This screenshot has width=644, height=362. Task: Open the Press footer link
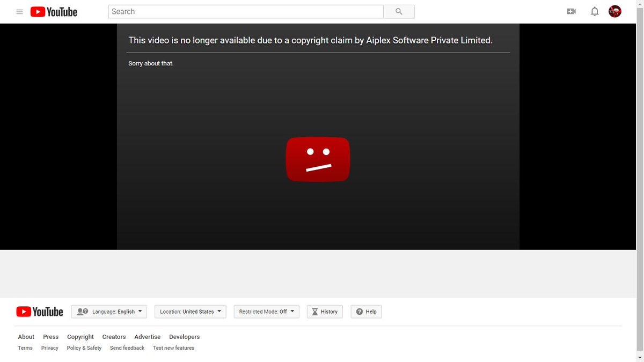click(51, 337)
